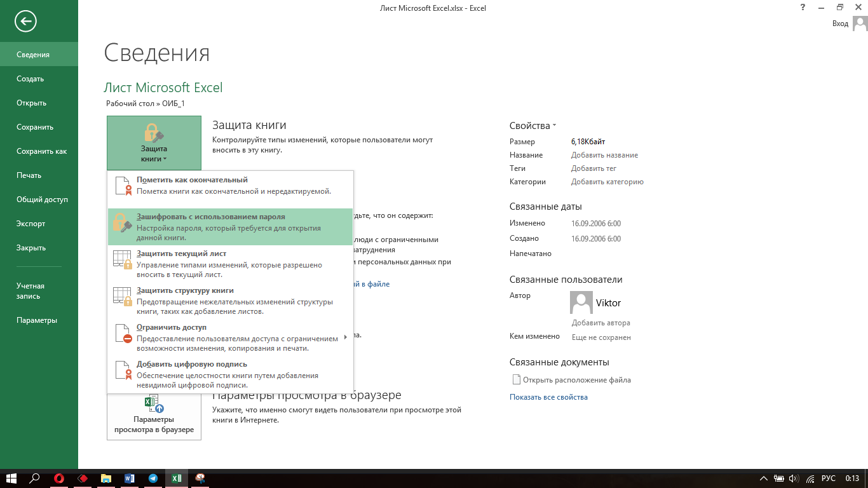Open Opera browser from the taskbar

click(x=59, y=478)
